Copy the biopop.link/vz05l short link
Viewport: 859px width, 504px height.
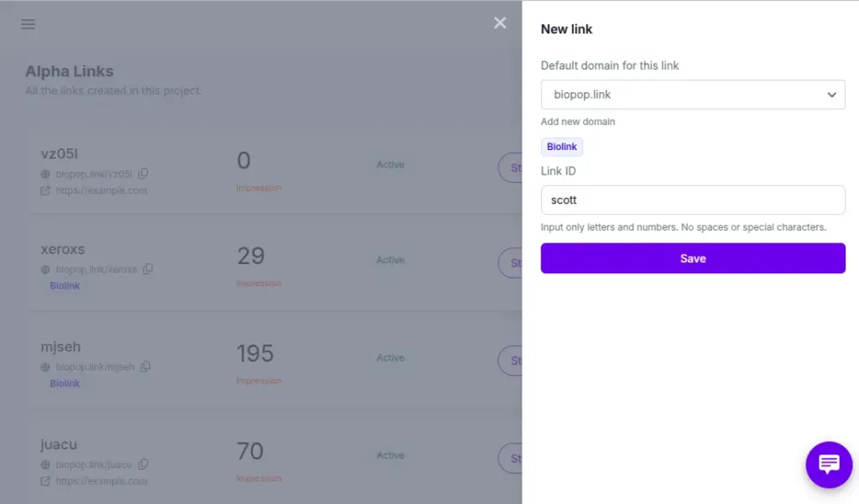point(143,174)
